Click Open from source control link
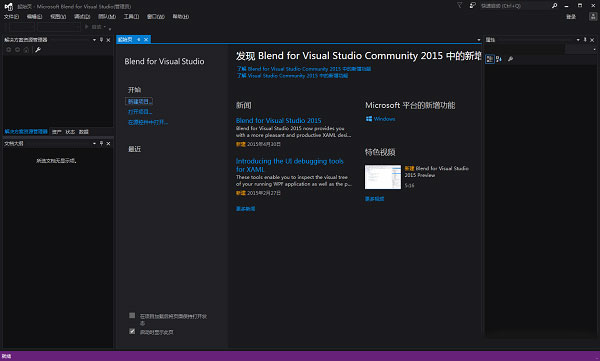This screenshot has width=600, height=361. pyautogui.click(x=148, y=122)
